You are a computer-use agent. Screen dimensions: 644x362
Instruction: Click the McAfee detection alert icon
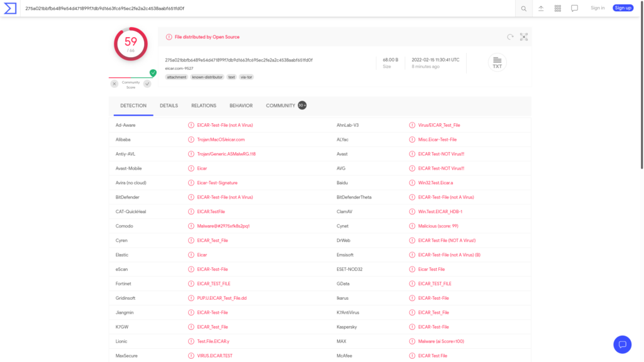[412, 356]
